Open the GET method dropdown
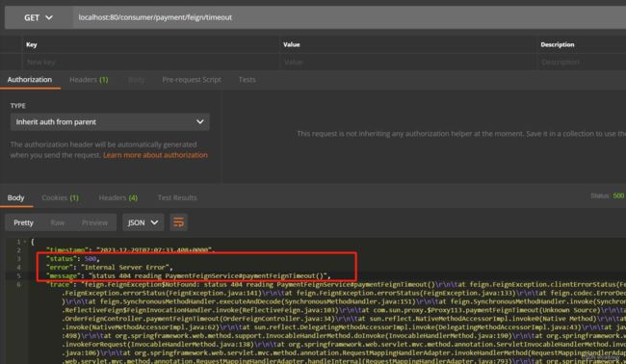 point(39,17)
